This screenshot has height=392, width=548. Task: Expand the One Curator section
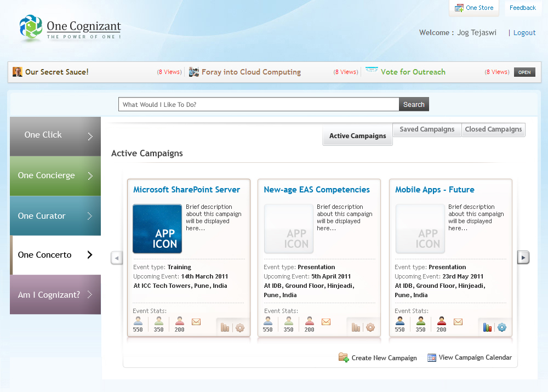point(55,216)
